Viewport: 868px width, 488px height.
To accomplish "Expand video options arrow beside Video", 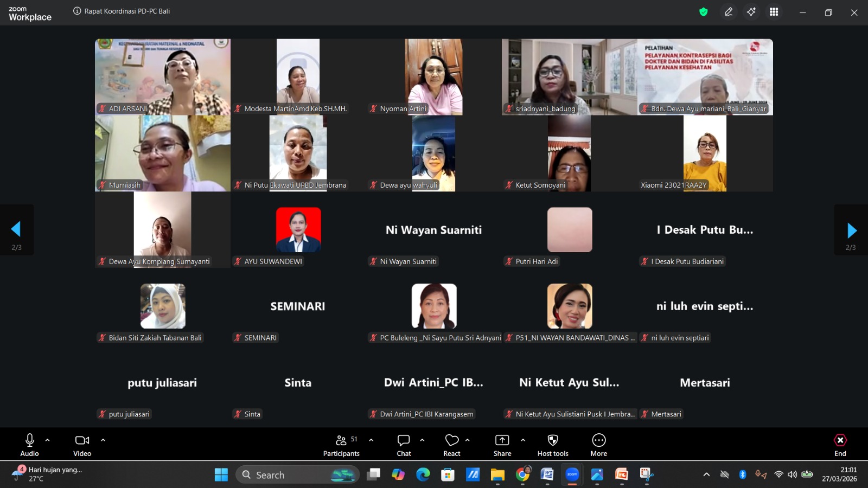I will coord(103,440).
